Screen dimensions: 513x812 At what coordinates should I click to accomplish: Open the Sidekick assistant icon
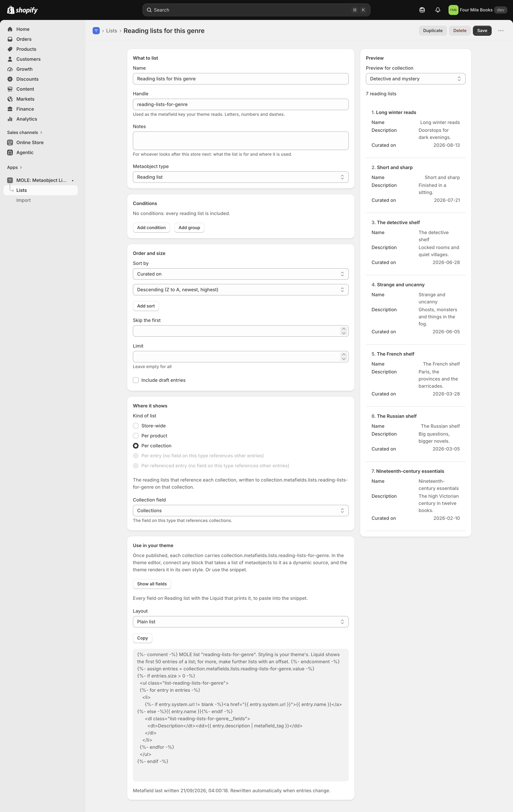(422, 10)
